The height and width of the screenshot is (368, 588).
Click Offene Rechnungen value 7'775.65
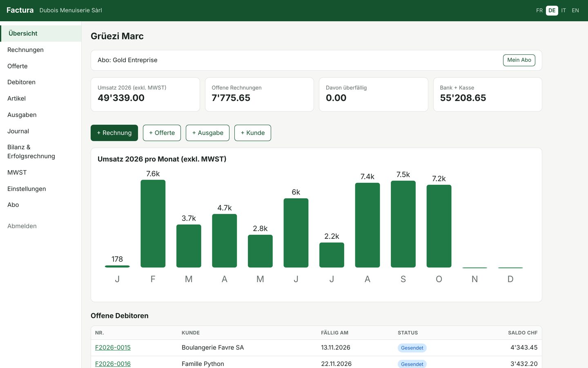(231, 98)
